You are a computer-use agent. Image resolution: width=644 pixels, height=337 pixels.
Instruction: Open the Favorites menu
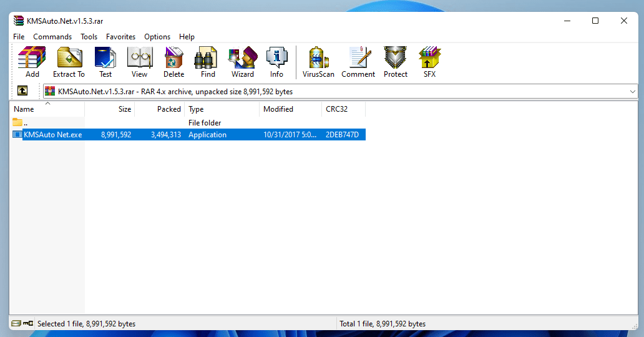121,37
